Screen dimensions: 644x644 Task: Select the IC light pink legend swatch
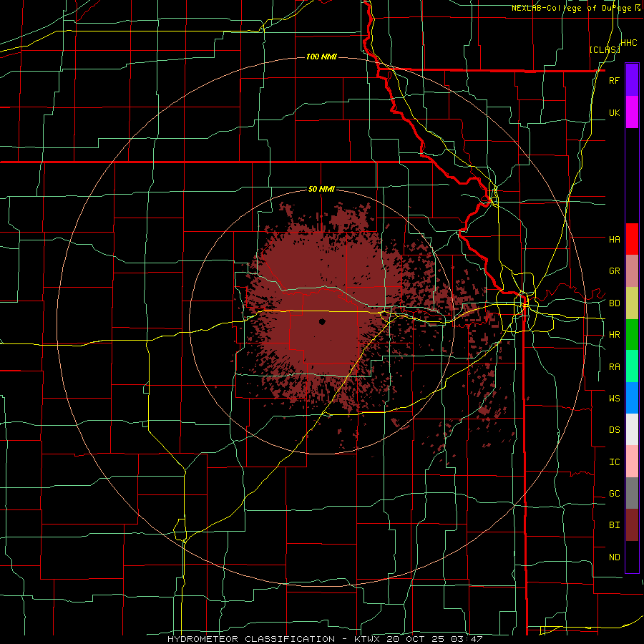click(632, 462)
